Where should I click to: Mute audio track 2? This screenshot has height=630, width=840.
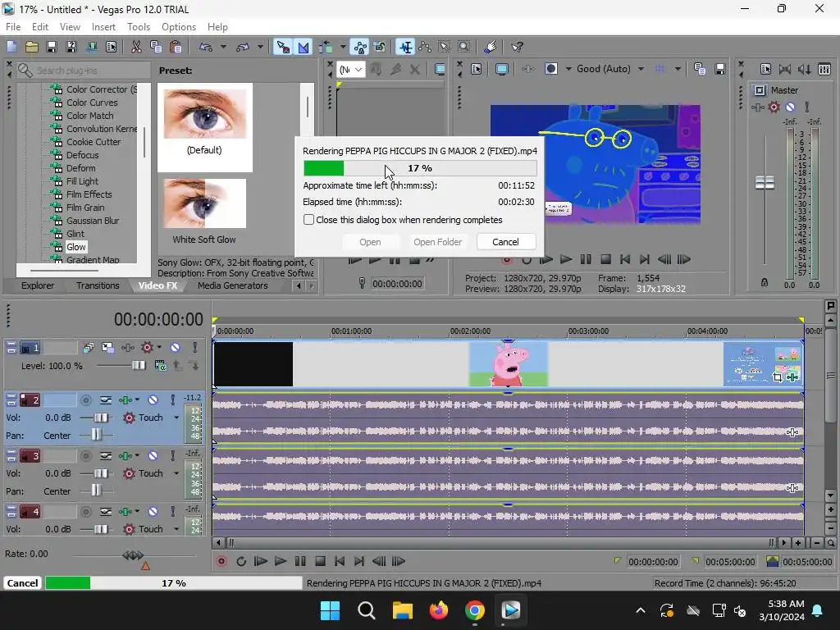153,399
